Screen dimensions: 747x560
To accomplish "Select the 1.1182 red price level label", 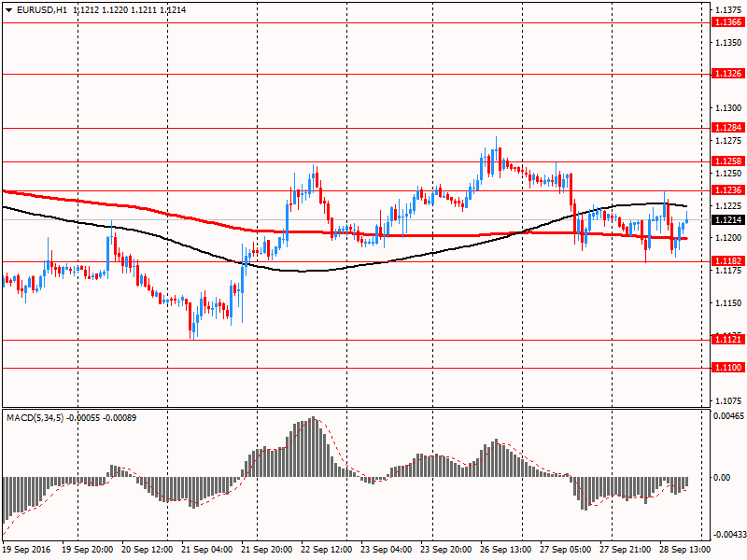I will point(727,261).
